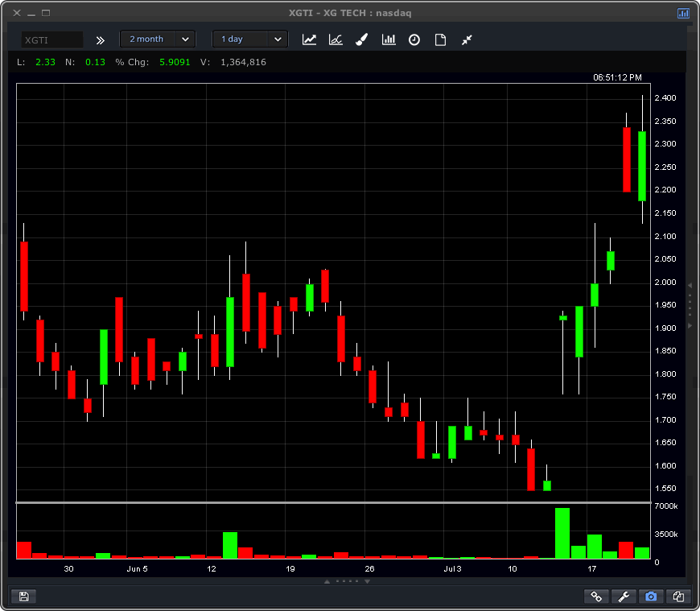The height and width of the screenshot is (611, 700).
Task: Open settings with the wrench icon
Action: click(624, 597)
